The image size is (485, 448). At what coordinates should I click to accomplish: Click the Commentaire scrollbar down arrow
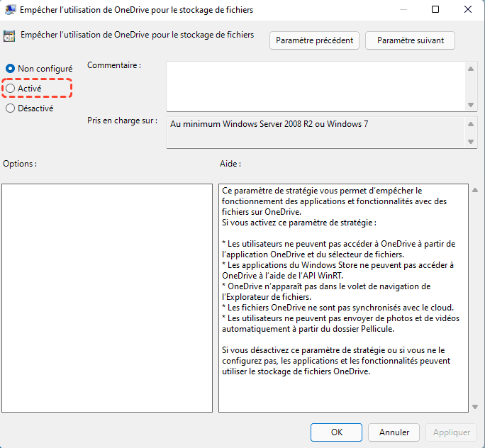471,105
